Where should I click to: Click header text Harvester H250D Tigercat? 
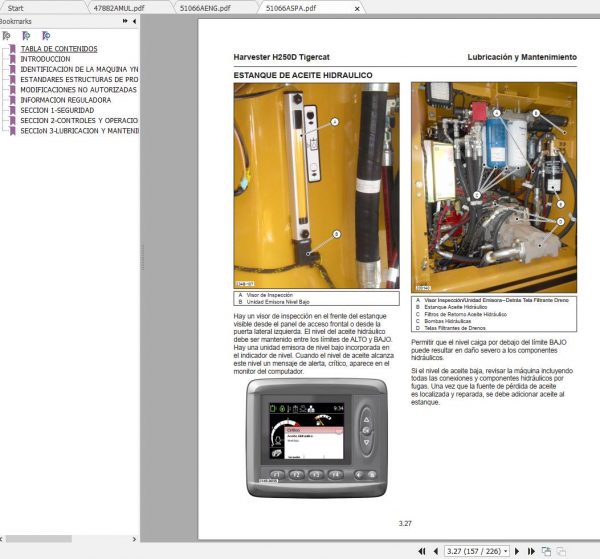(x=281, y=57)
